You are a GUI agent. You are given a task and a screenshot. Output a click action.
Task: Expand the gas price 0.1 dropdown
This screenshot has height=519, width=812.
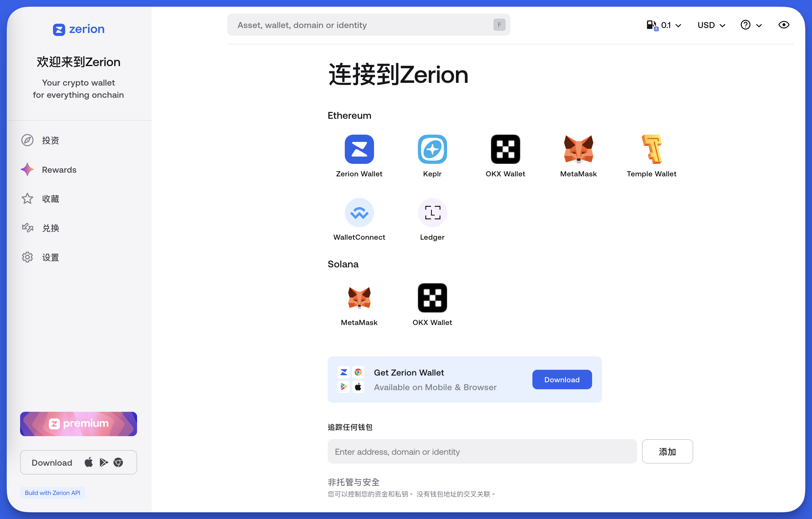tap(664, 25)
